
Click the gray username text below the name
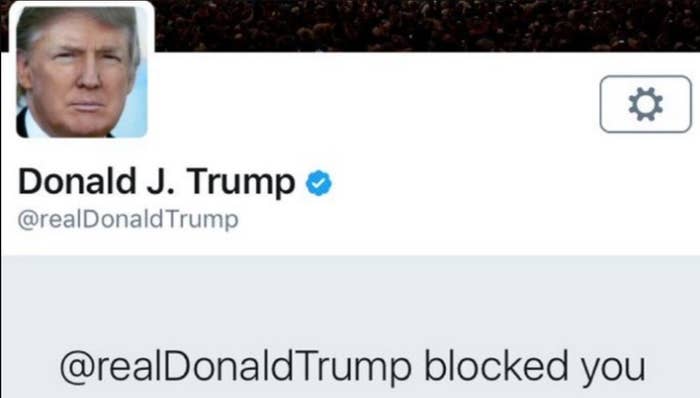[x=128, y=219]
